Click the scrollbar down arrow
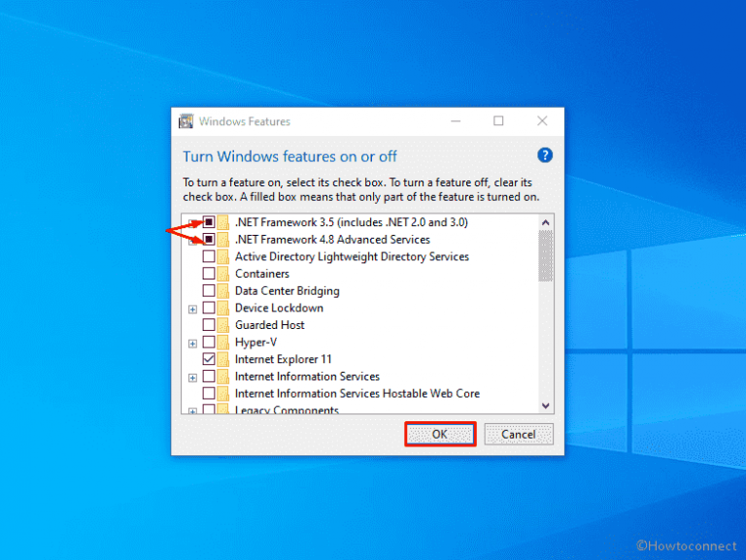This screenshot has height=560, width=746. coord(545,406)
